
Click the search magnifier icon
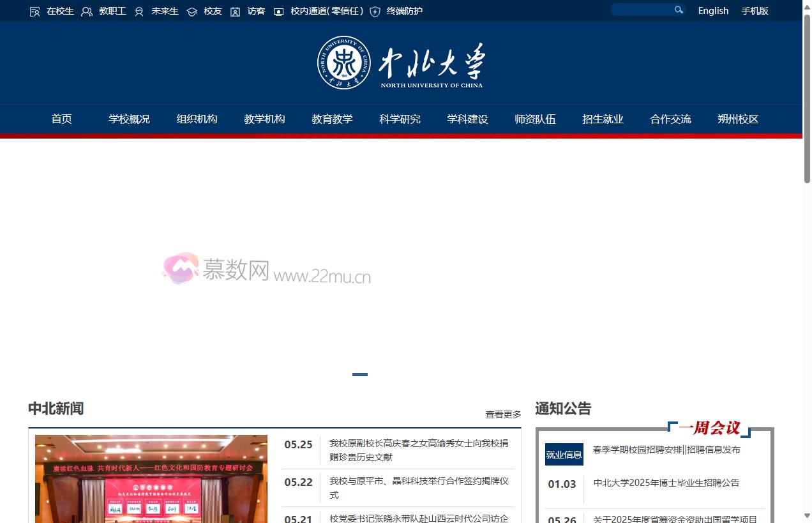point(679,10)
